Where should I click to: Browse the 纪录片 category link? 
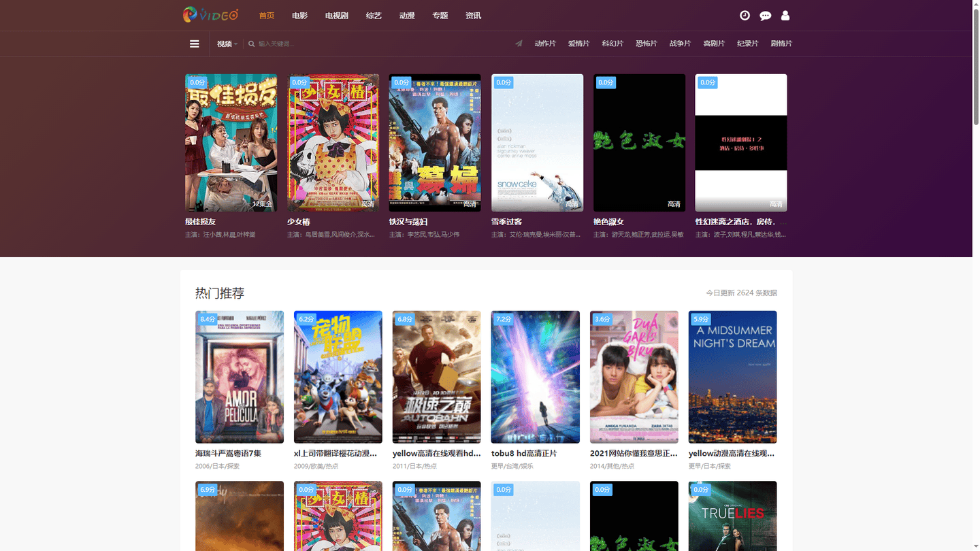click(748, 44)
